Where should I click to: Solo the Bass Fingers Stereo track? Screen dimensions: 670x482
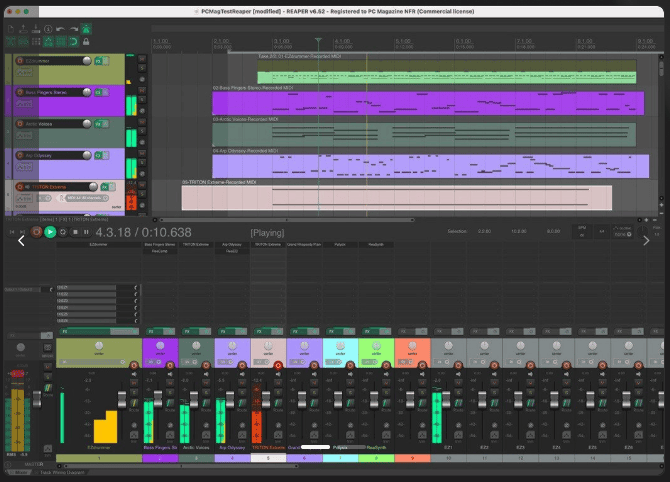[x=142, y=100]
